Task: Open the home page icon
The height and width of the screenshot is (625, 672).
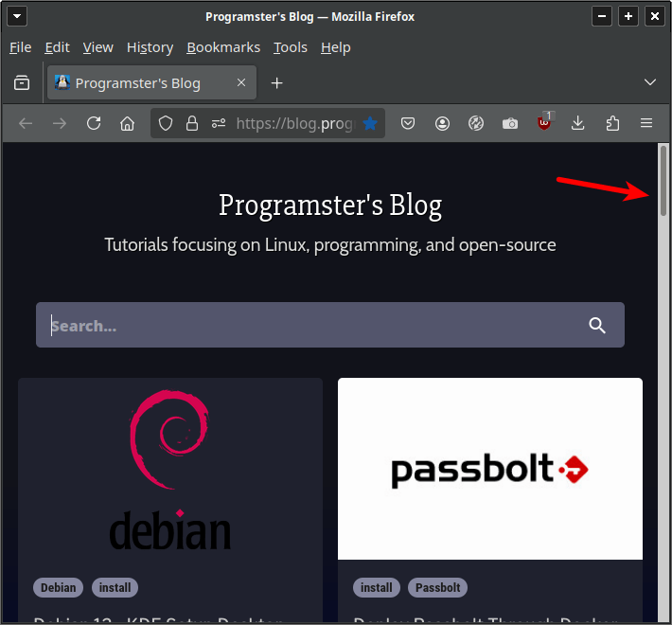Action: [127, 123]
